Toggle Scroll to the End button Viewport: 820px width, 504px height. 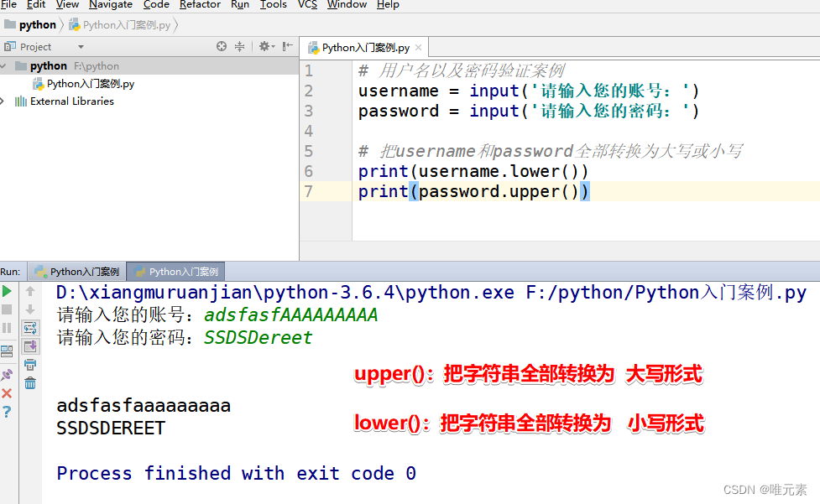[x=30, y=346]
